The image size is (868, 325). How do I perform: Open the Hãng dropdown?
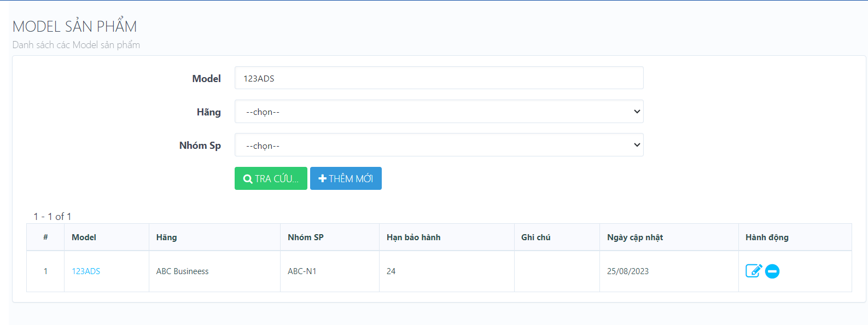439,112
